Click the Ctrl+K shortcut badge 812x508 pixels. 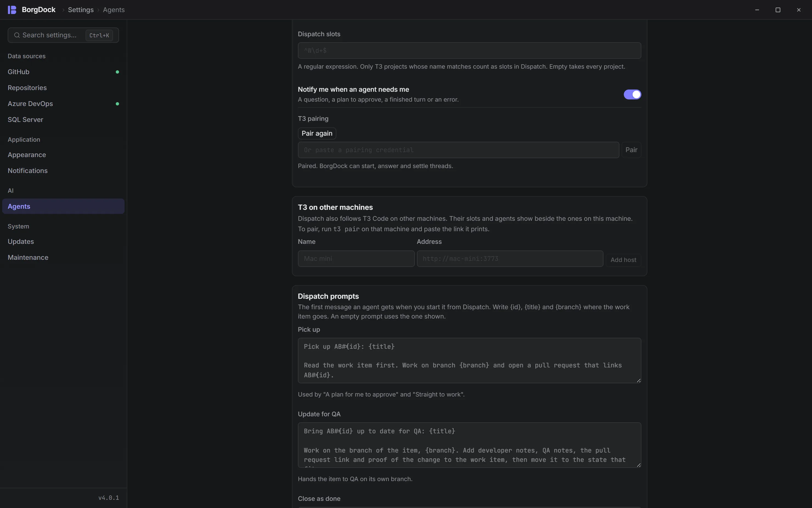coord(99,35)
